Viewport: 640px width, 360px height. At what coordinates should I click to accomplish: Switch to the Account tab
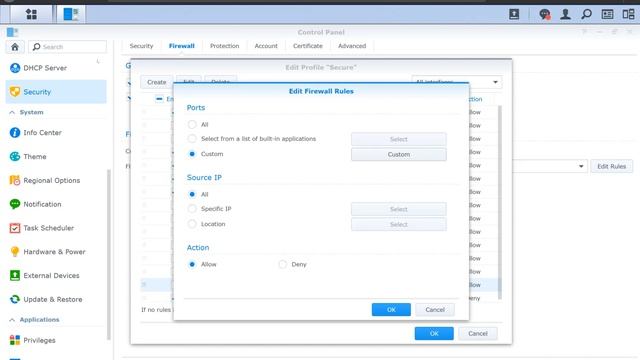coord(266,46)
